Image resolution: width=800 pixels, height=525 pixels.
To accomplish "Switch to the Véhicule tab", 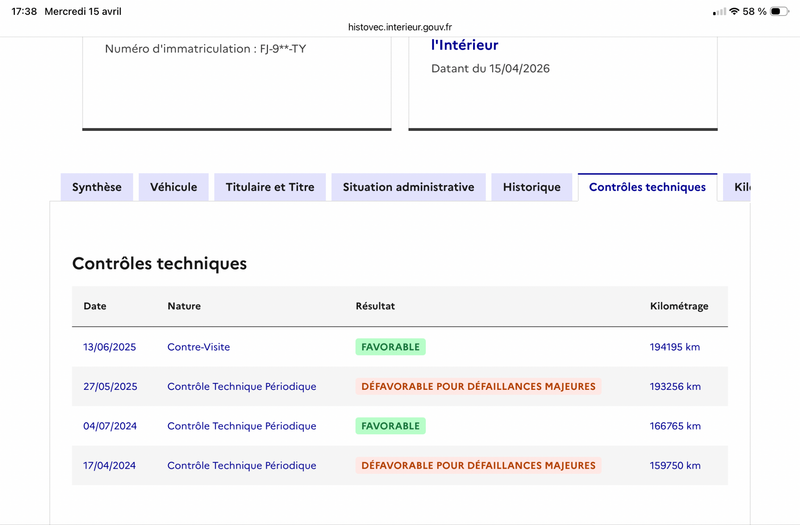I will tap(174, 187).
